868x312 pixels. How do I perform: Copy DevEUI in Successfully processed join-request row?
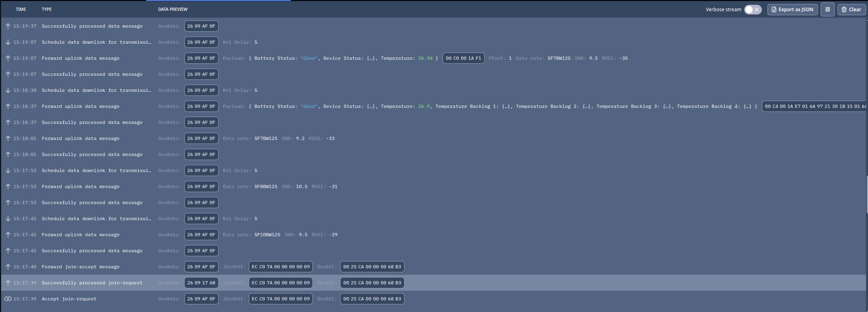tap(372, 283)
